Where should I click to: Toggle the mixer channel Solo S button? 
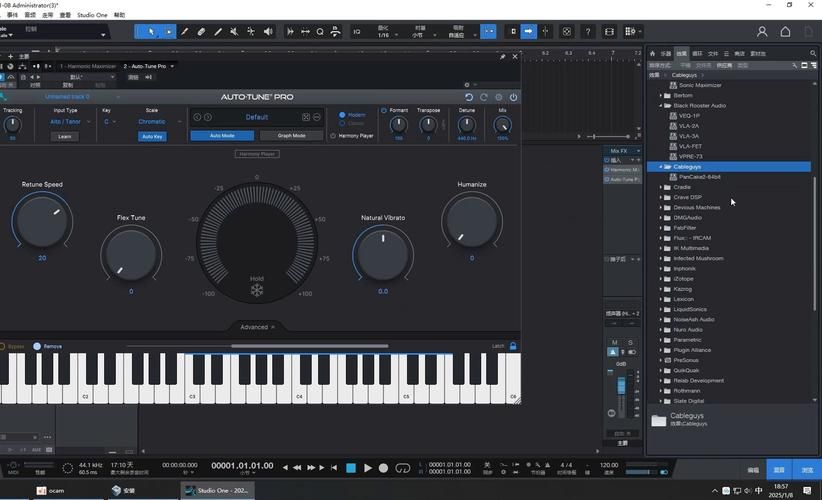tap(630, 343)
